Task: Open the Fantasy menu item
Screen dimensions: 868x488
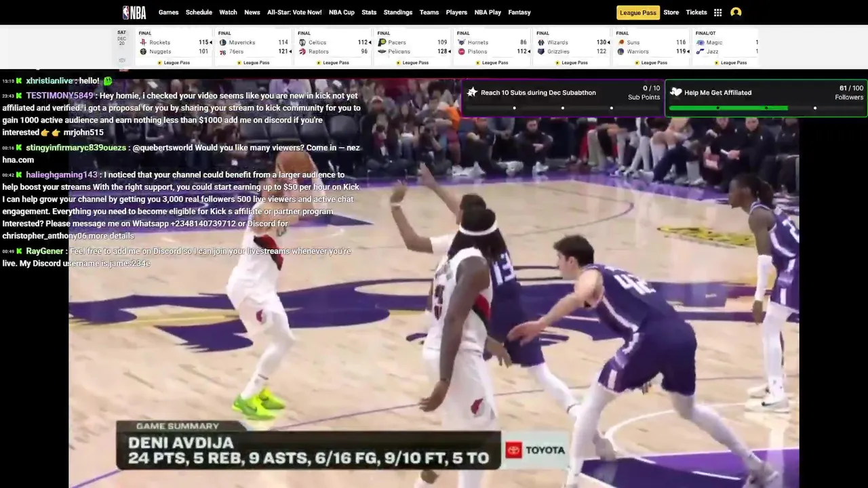Action: pos(519,12)
